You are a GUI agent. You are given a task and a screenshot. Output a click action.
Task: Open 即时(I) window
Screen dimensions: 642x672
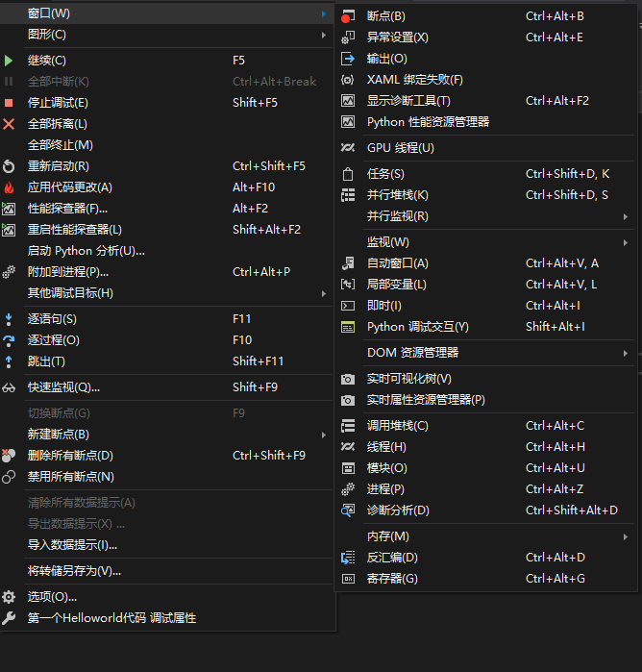(x=486, y=306)
